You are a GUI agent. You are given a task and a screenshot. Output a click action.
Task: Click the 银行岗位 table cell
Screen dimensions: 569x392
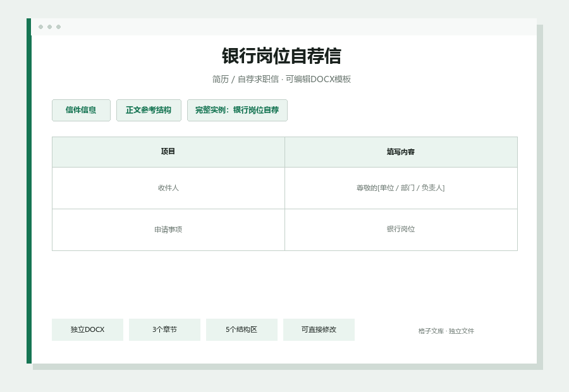401,230
